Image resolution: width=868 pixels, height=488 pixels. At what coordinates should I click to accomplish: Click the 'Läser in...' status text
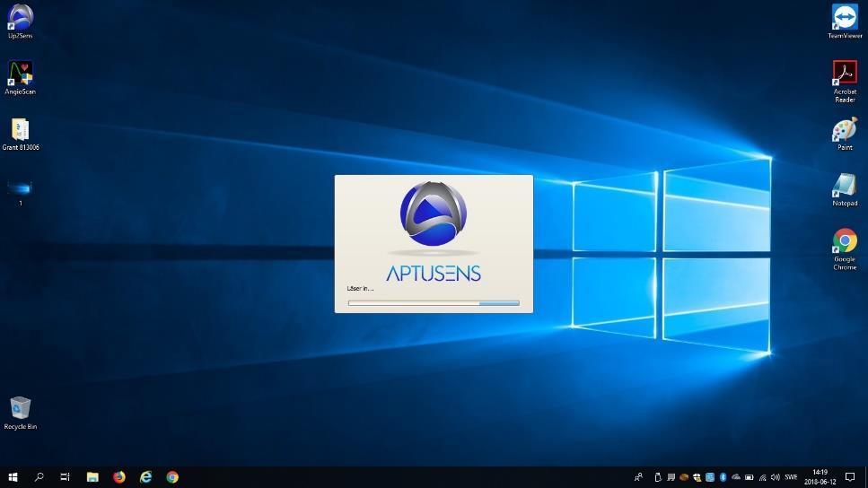coord(360,288)
